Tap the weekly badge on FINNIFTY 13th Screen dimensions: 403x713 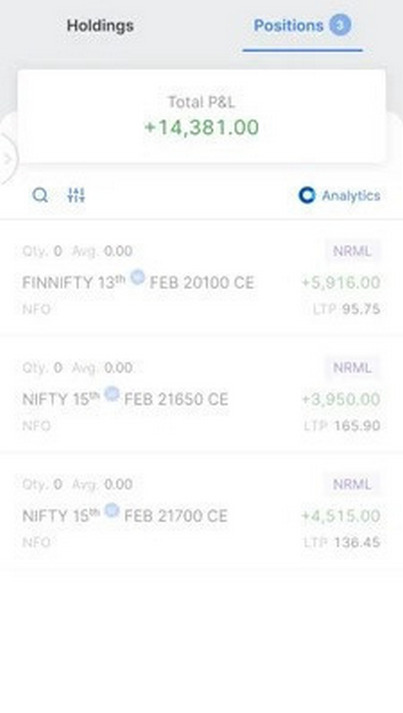[137, 276]
